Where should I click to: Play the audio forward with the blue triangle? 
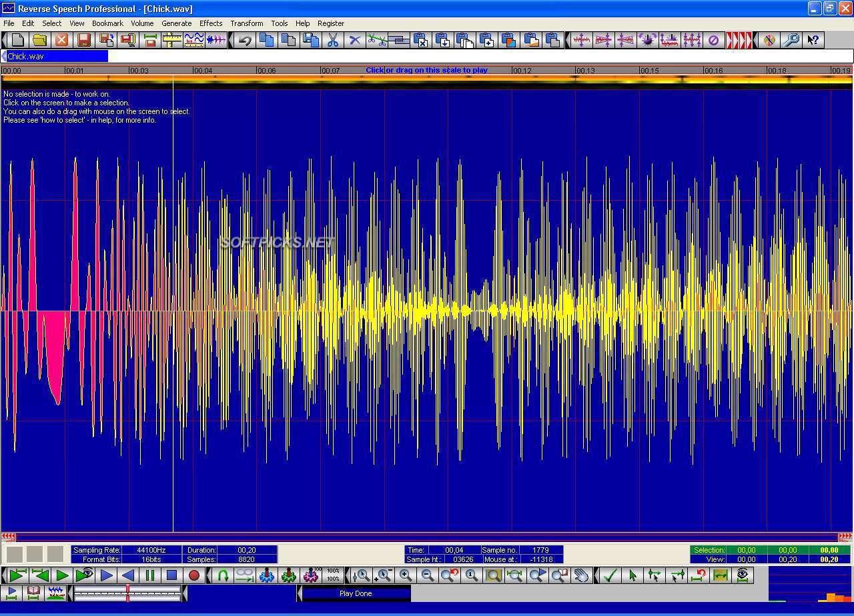106,575
